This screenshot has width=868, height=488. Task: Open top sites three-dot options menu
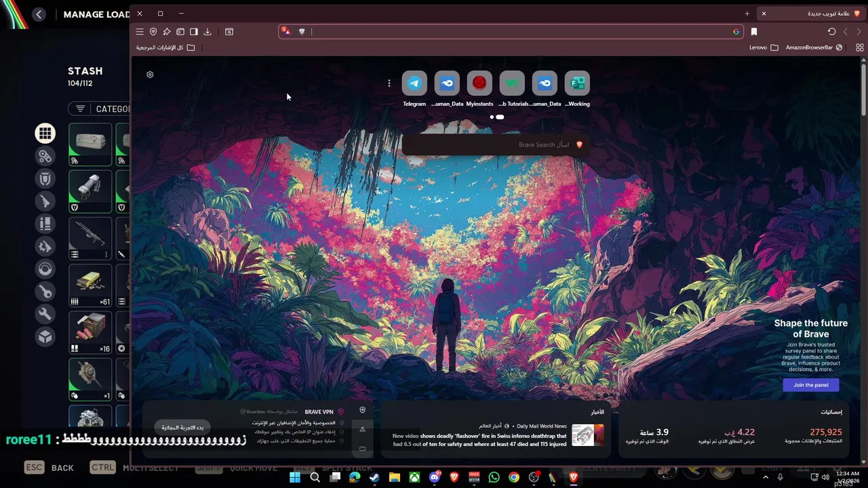point(389,83)
